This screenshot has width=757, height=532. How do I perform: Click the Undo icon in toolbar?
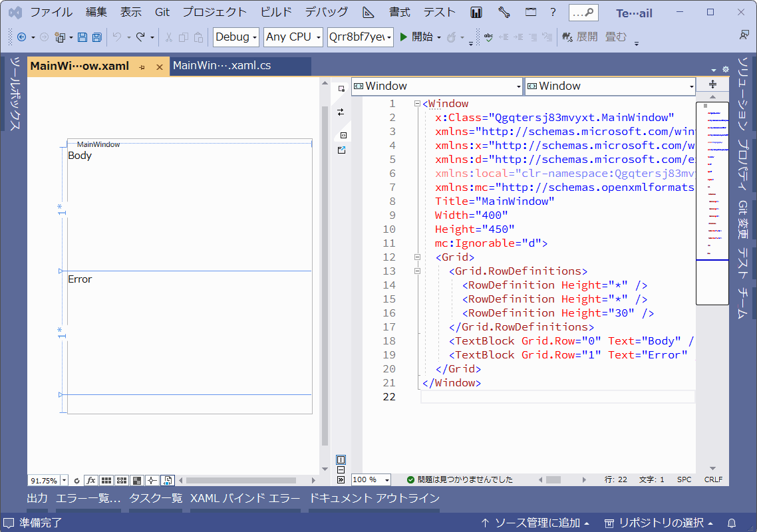(117, 37)
